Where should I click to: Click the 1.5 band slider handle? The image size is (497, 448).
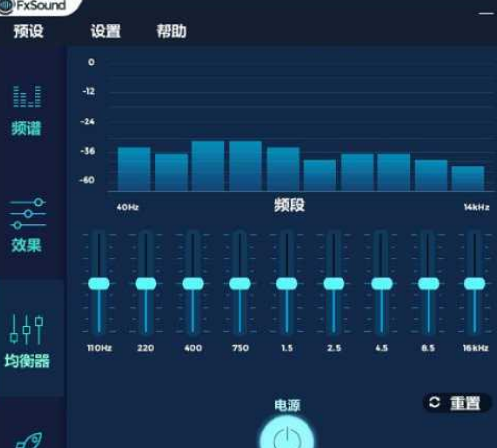coord(287,284)
